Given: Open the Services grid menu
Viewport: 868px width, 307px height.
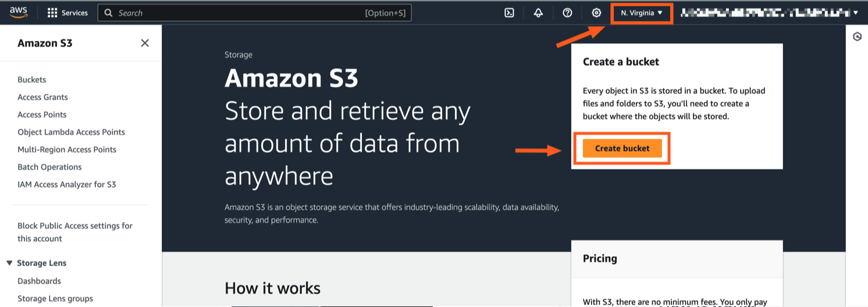Looking at the screenshot, I should click(x=67, y=13).
